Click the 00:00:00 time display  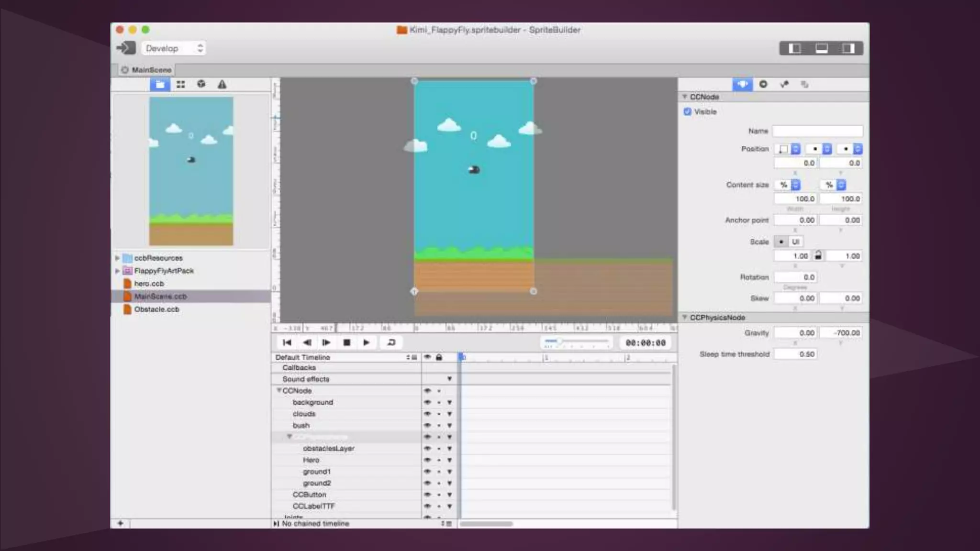click(x=646, y=343)
